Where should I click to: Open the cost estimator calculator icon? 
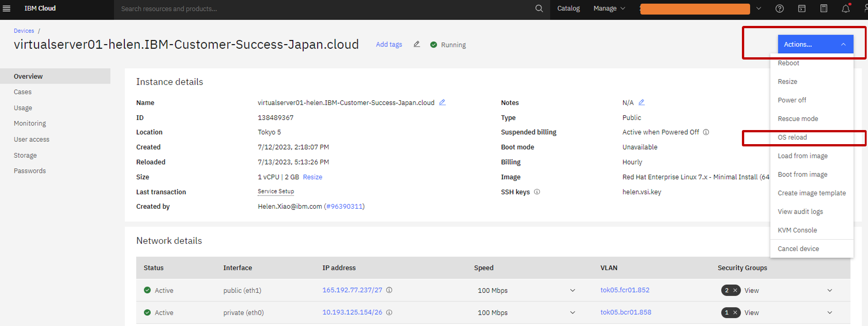[x=823, y=9]
